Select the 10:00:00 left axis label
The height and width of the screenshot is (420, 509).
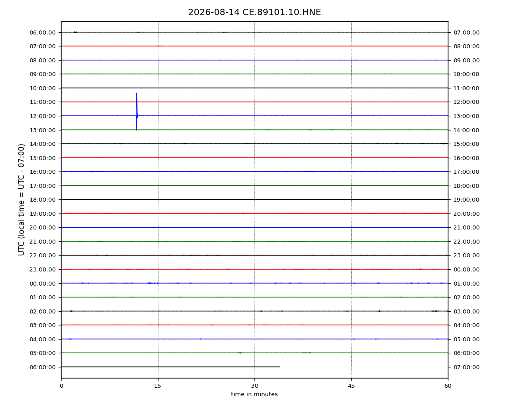pos(42,88)
